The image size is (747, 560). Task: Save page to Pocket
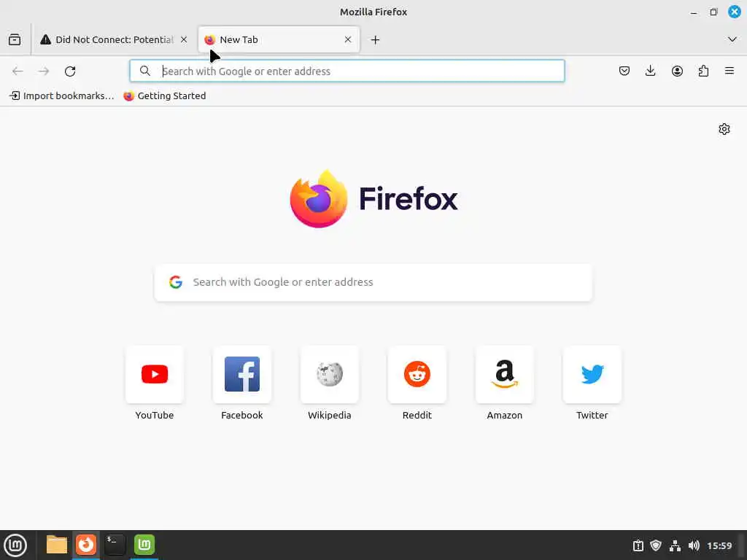[x=624, y=71]
